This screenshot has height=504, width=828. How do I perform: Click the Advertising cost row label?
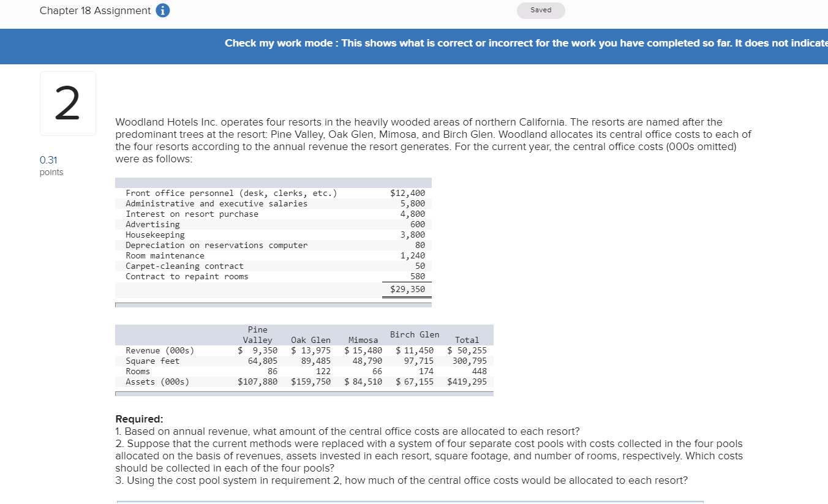pyautogui.click(x=152, y=224)
